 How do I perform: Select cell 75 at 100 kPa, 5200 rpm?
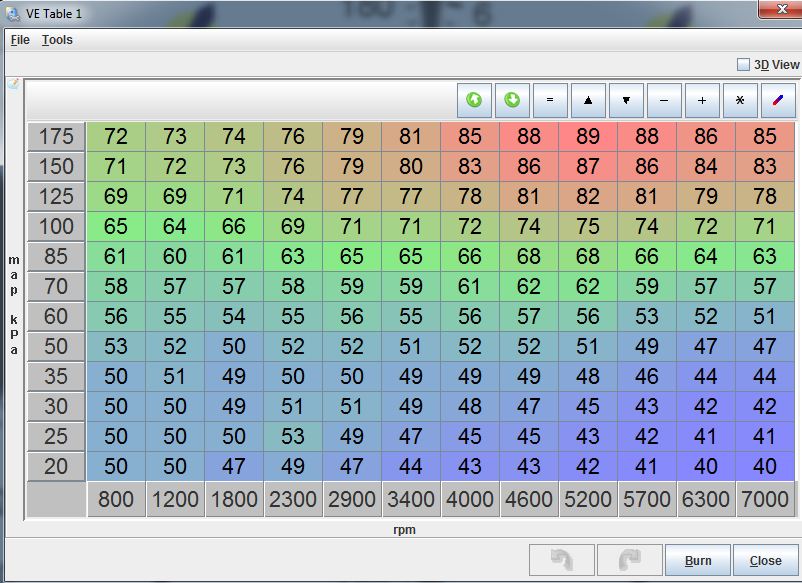pyautogui.click(x=588, y=227)
